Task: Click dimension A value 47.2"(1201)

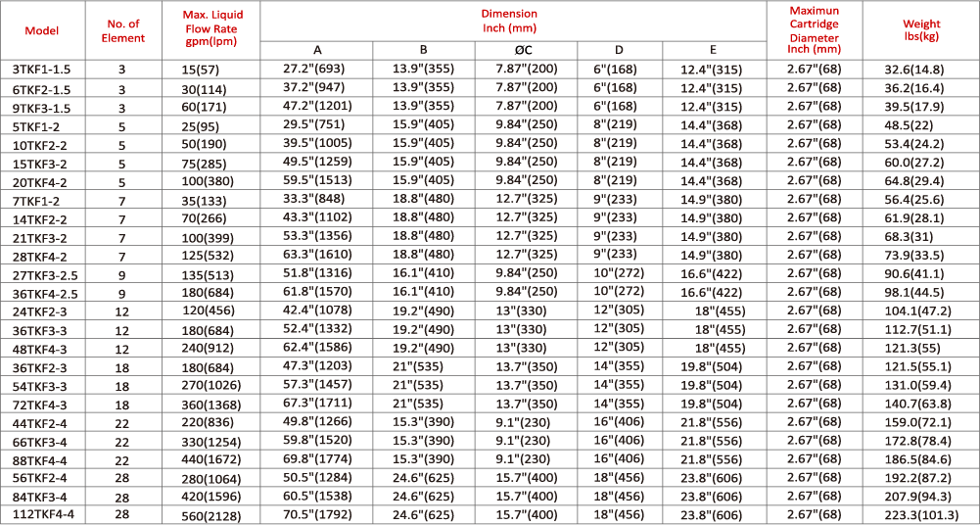Action: click(317, 107)
